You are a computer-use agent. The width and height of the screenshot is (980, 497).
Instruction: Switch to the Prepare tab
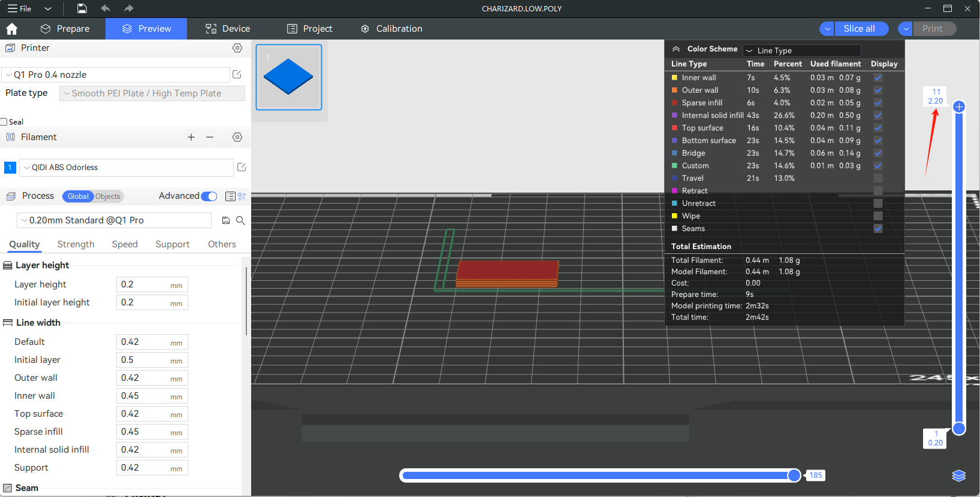click(65, 29)
